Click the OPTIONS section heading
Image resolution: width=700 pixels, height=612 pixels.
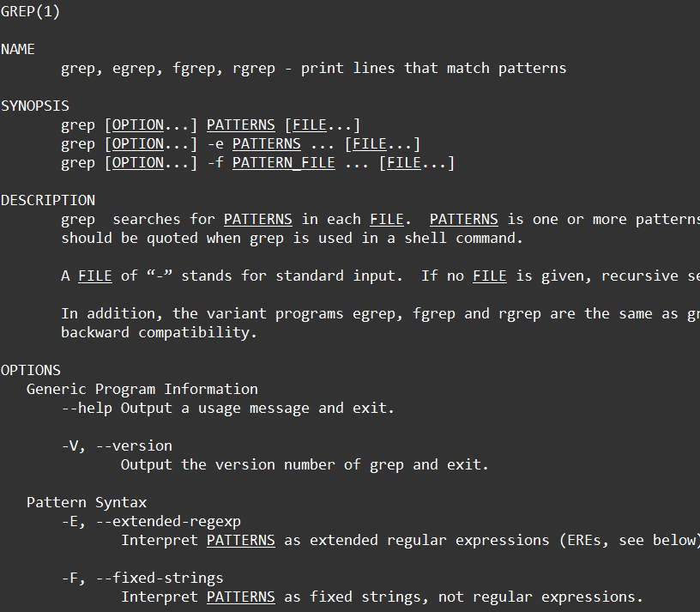click(31, 370)
